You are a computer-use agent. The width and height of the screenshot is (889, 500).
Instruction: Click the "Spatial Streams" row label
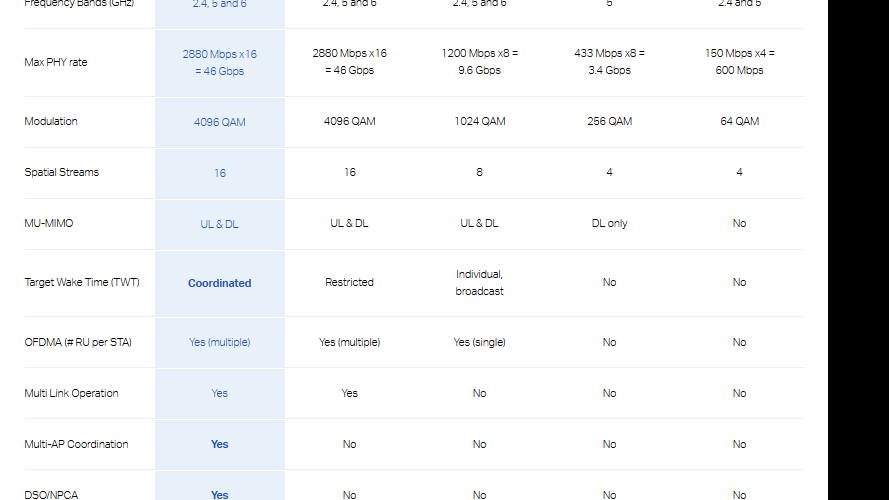(61, 173)
